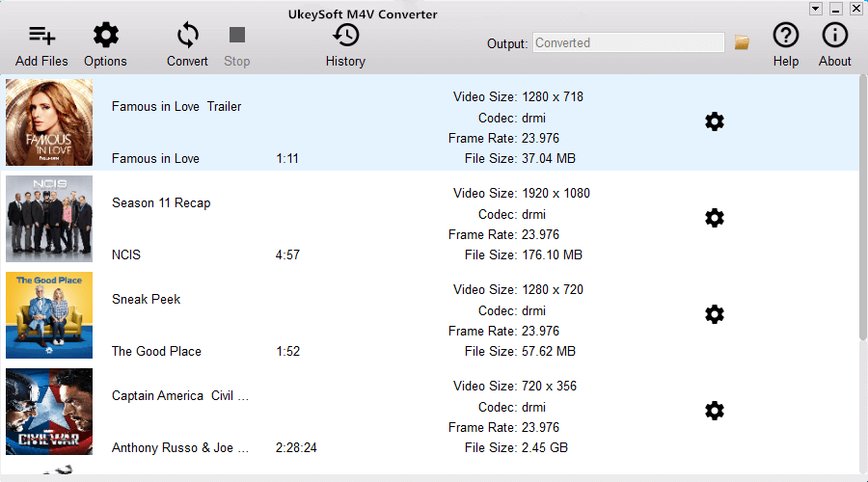Select the NCIS poster thumbnail

coord(49,219)
